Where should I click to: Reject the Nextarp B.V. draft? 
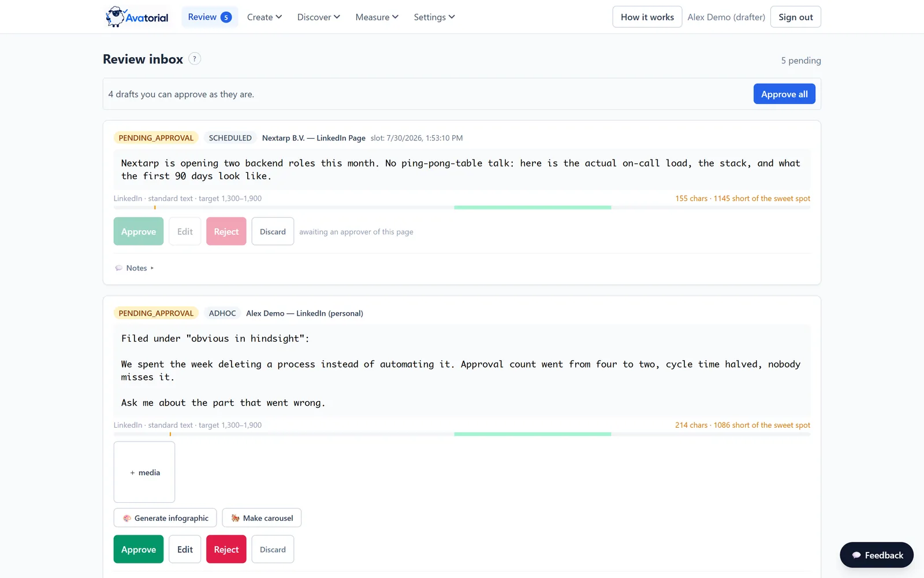coord(226,231)
